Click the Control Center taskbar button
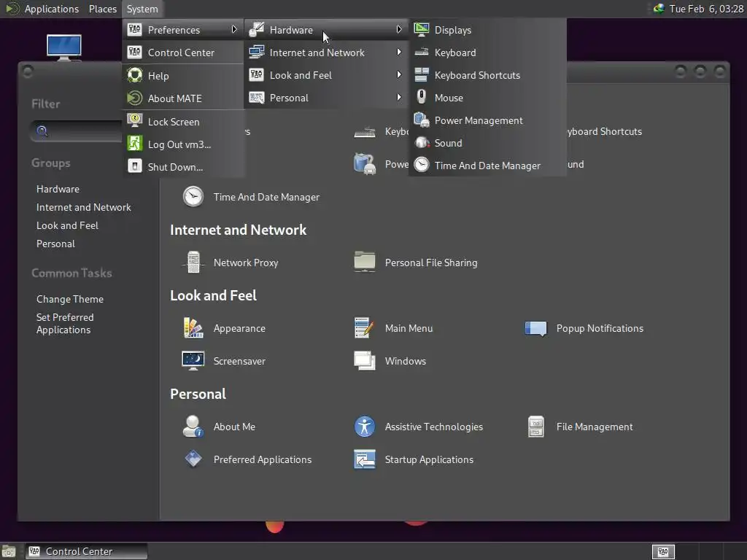747x560 pixels. tap(86, 551)
